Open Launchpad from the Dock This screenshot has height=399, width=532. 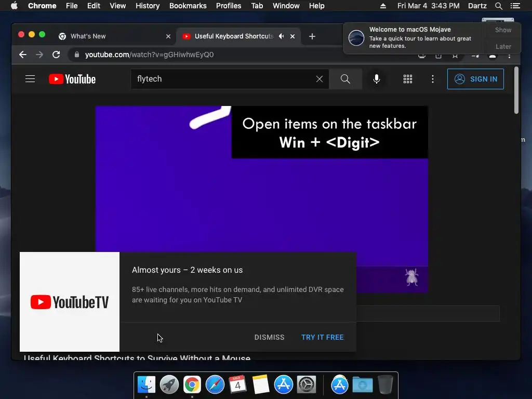[x=169, y=385]
